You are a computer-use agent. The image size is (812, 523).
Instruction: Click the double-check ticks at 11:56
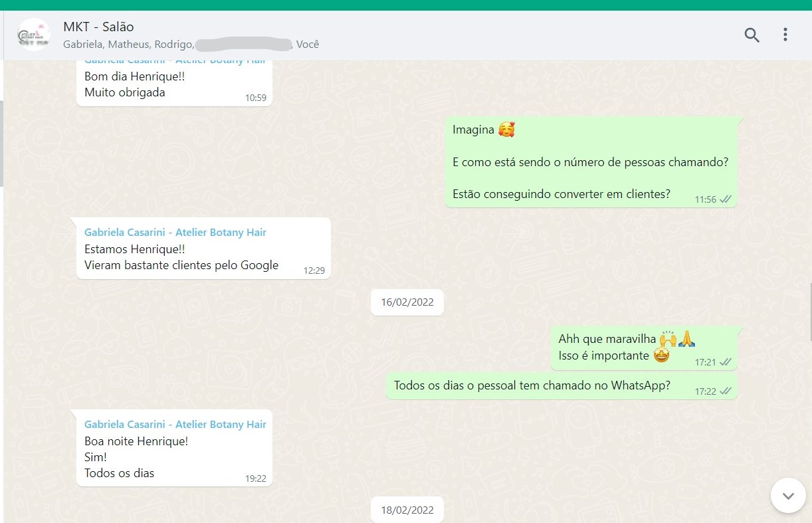tap(726, 199)
